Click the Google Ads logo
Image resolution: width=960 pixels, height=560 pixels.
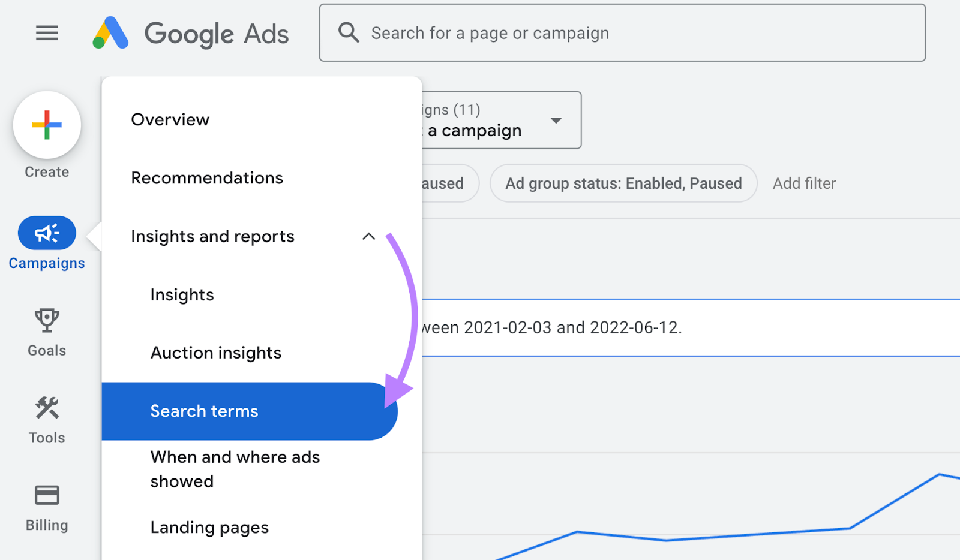(191, 34)
